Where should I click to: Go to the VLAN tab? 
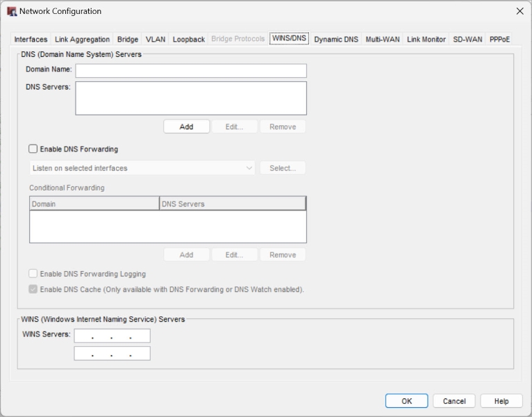pyautogui.click(x=156, y=40)
